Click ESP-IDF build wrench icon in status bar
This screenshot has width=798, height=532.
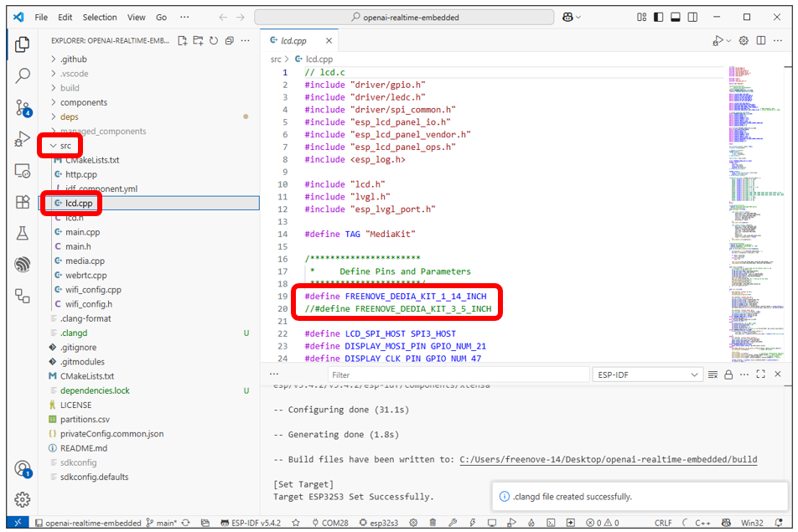(453, 523)
